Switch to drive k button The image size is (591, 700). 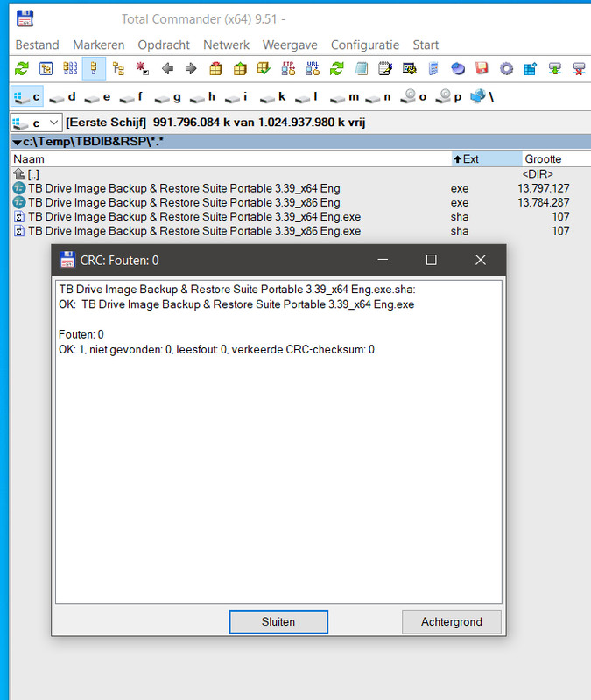coord(272,96)
